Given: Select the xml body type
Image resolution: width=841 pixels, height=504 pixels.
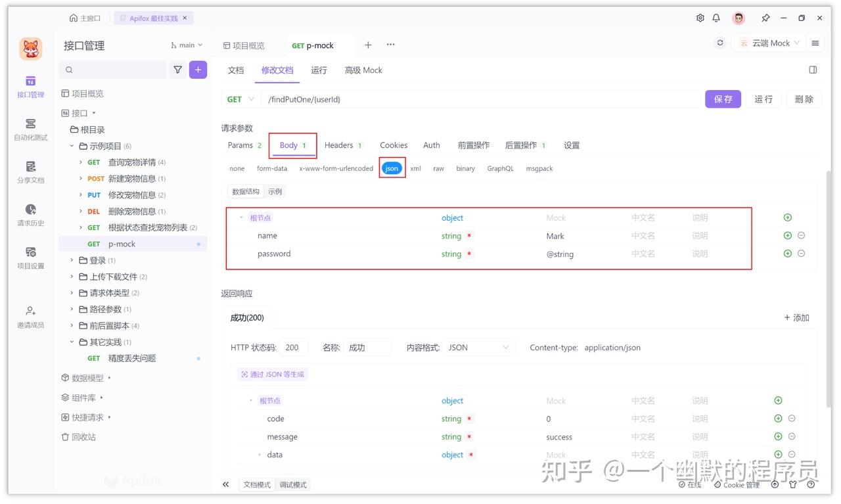Looking at the screenshot, I should (416, 169).
